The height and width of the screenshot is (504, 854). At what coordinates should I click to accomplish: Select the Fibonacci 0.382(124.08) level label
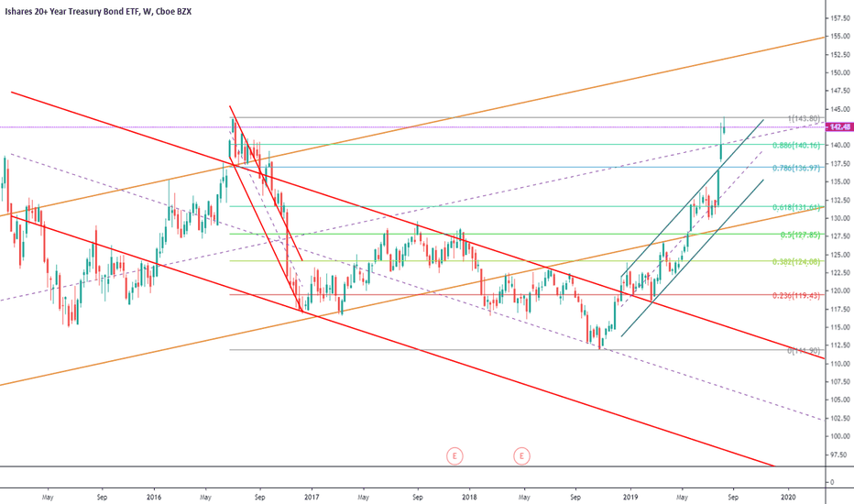[x=796, y=261]
